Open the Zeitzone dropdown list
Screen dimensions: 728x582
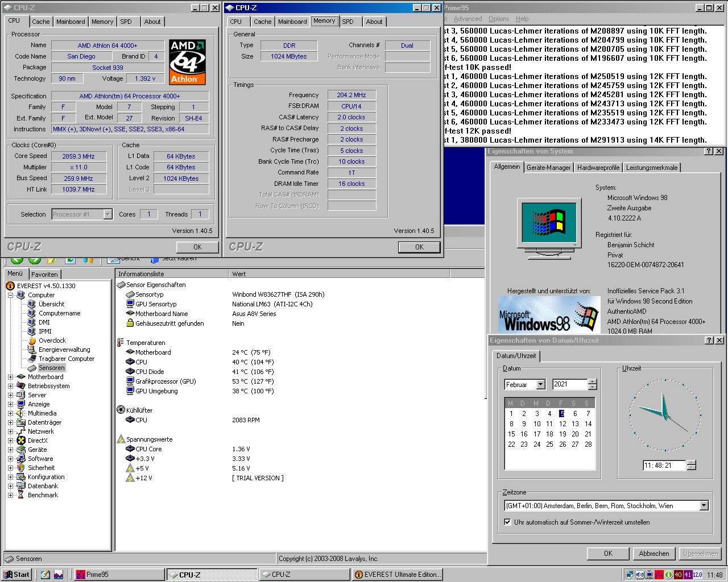pyautogui.click(x=704, y=506)
